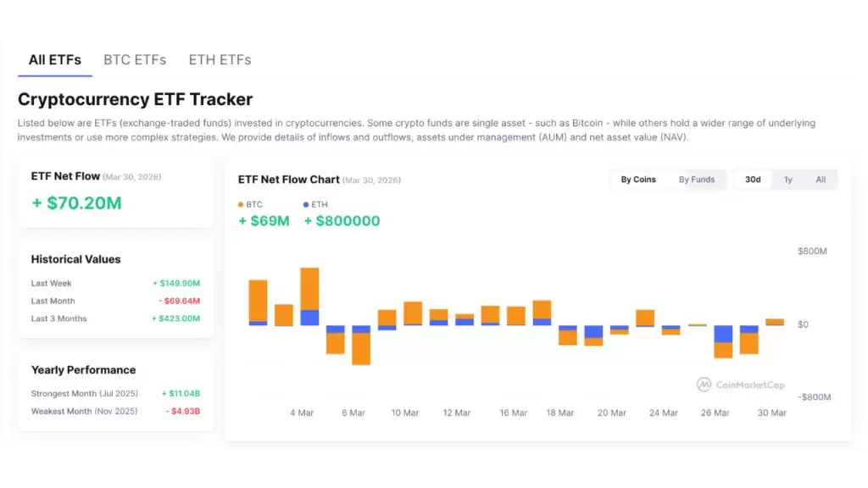Click the Last Week historical value row
This screenshot has width=868, height=488.
click(x=115, y=283)
